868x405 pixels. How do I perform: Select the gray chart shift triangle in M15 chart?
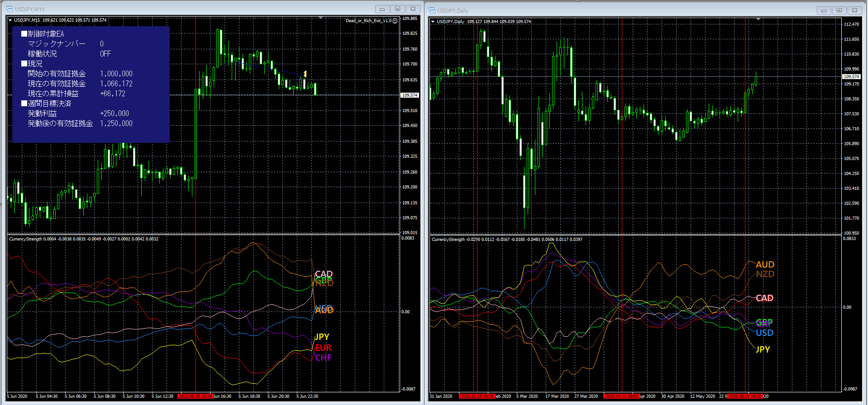pos(320,18)
